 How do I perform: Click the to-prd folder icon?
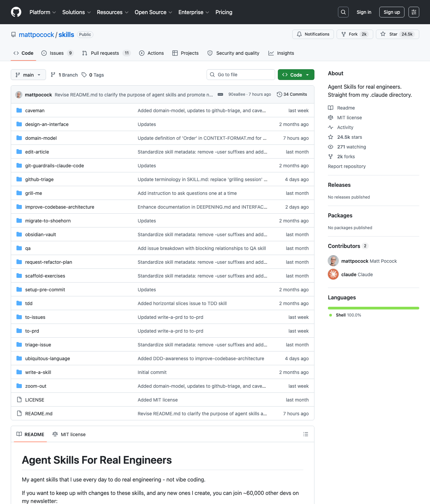pyautogui.click(x=19, y=331)
